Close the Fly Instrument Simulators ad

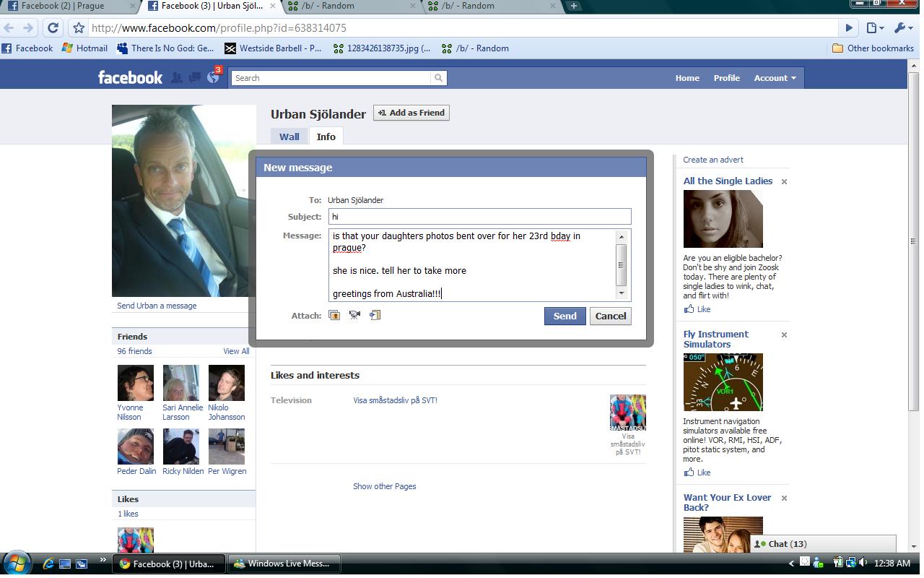tap(784, 335)
